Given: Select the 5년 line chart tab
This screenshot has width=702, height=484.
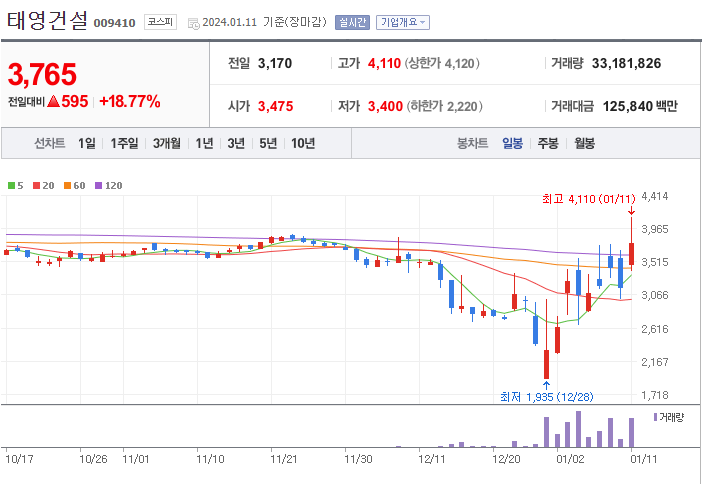Looking at the screenshot, I should [x=268, y=144].
